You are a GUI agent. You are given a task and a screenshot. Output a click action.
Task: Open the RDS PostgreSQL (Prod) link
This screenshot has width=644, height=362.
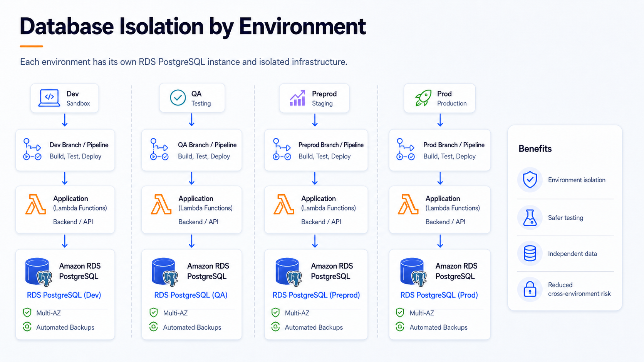[439, 295]
